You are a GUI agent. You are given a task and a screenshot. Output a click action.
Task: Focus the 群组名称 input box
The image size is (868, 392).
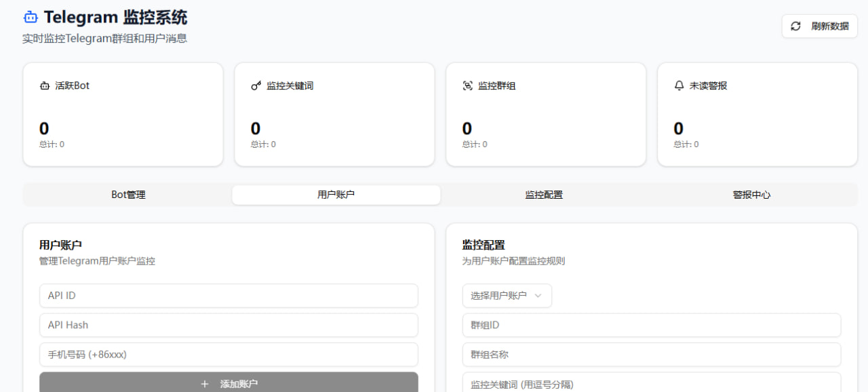[651, 355]
